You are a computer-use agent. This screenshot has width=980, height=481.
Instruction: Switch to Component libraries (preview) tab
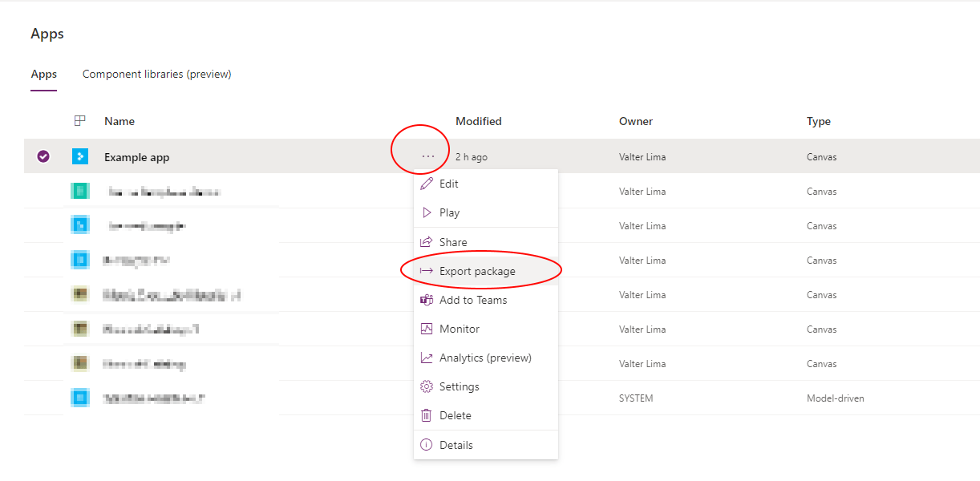156,74
